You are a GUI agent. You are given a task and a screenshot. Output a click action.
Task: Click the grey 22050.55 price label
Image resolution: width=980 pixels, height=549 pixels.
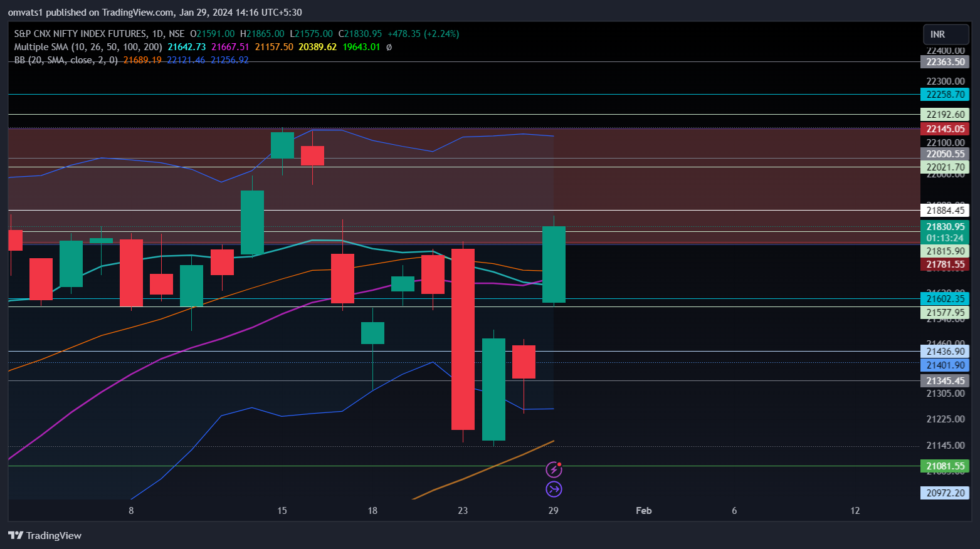(x=945, y=154)
